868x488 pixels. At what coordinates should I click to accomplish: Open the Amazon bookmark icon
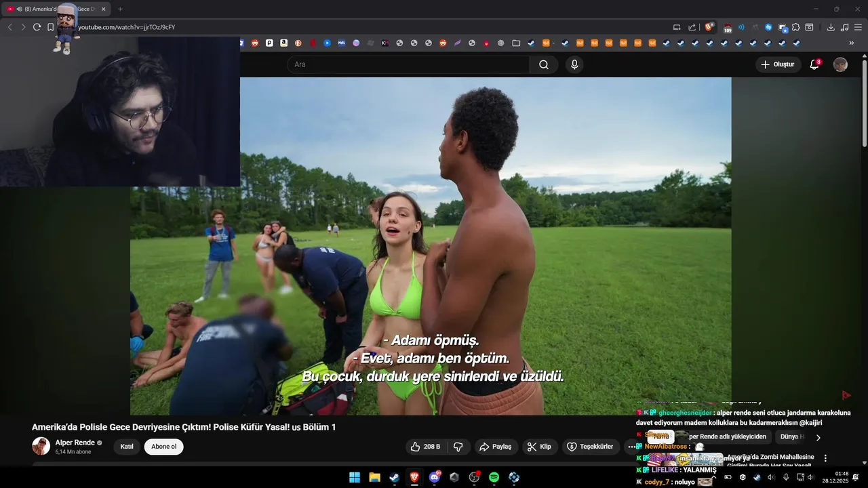coord(283,43)
